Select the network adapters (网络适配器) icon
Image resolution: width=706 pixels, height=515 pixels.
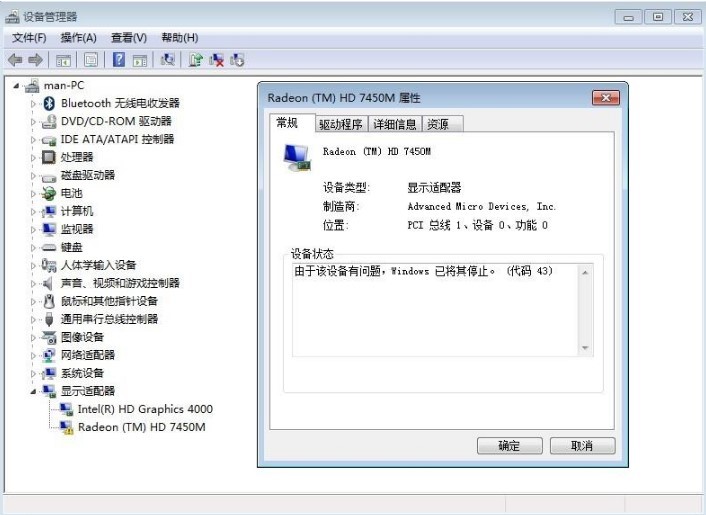49,355
